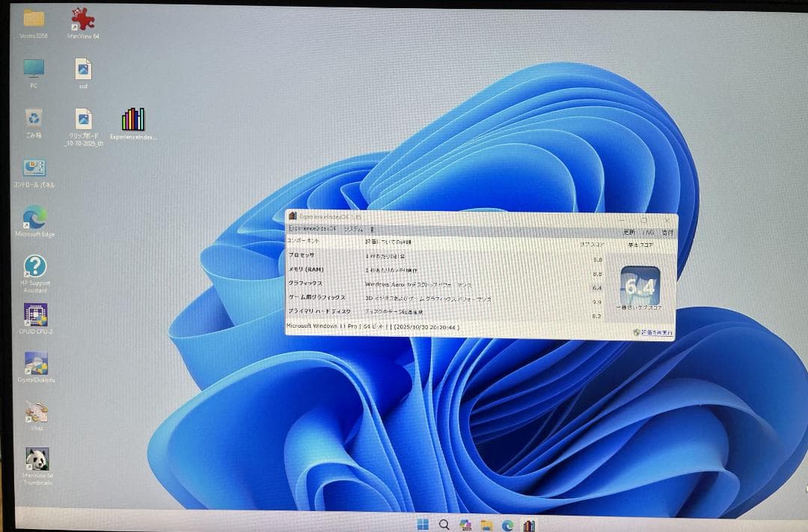Open File Explorer from the taskbar

[x=486, y=525]
